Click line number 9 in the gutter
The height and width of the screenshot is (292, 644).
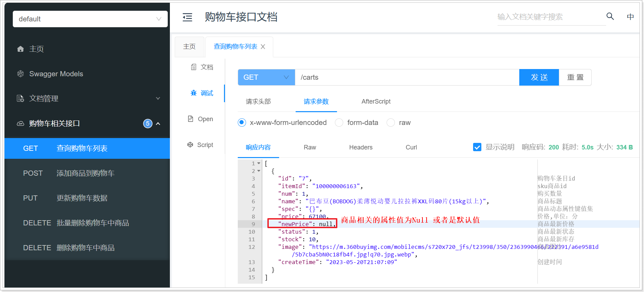[x=253, y=224]
